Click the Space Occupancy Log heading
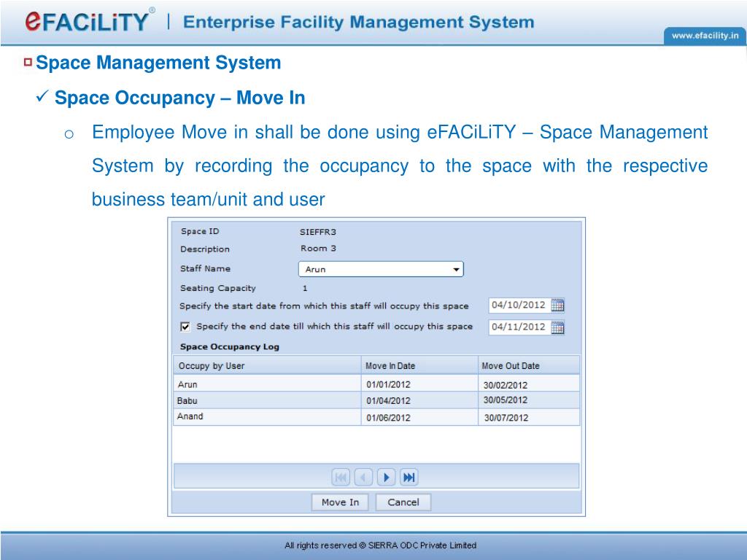The image size is (747, 560). (230, 346)
